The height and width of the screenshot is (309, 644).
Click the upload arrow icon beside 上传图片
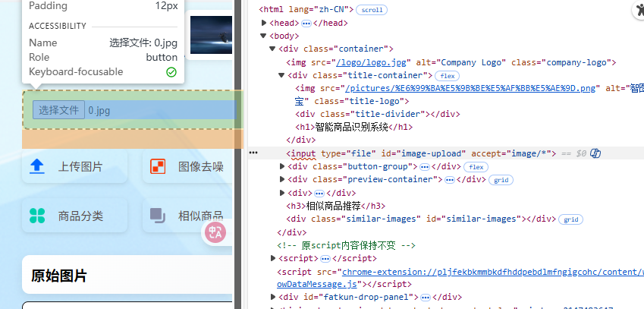(x=37, y=166)
